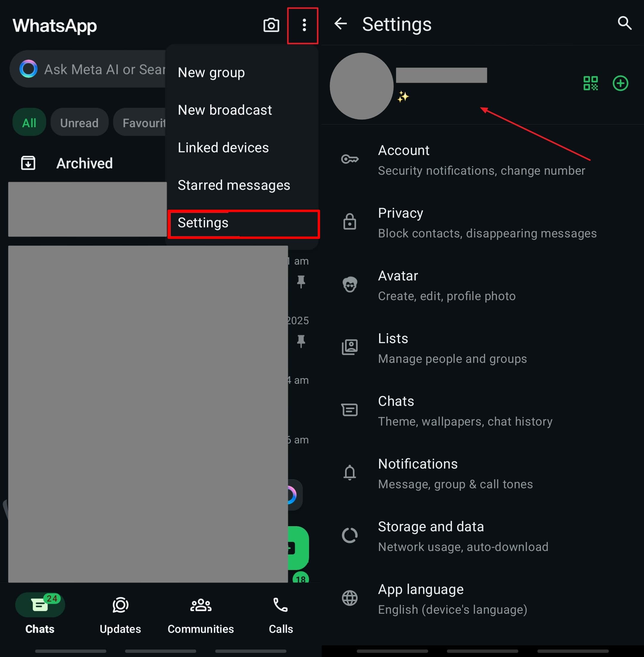Select the Favourites chat filter chip

click(x=140, y=122)
